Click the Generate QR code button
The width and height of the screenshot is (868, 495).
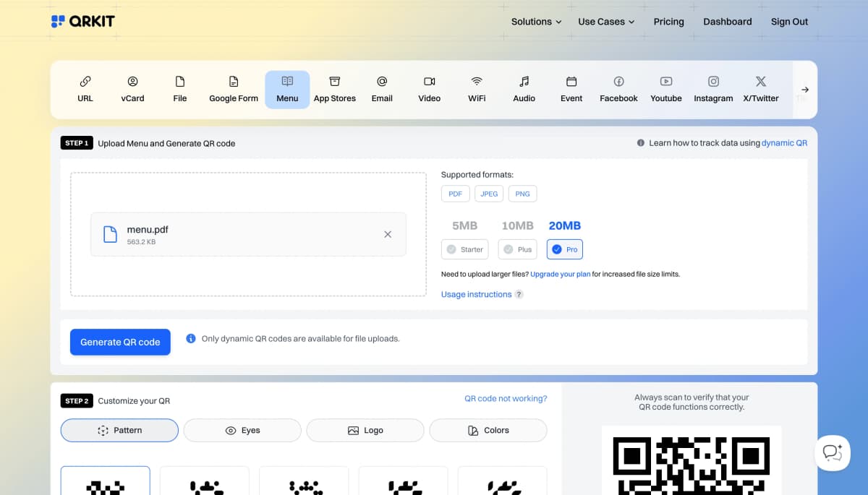(x=120, y=342)
